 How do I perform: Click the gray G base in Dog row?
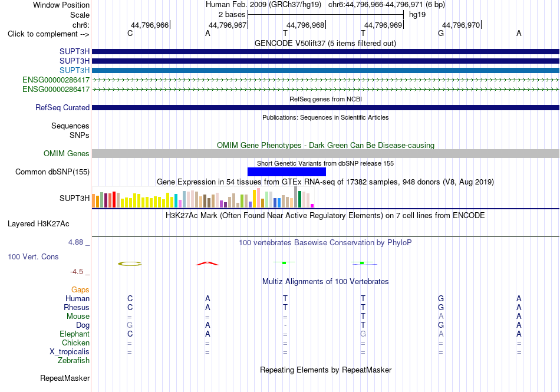130,325
